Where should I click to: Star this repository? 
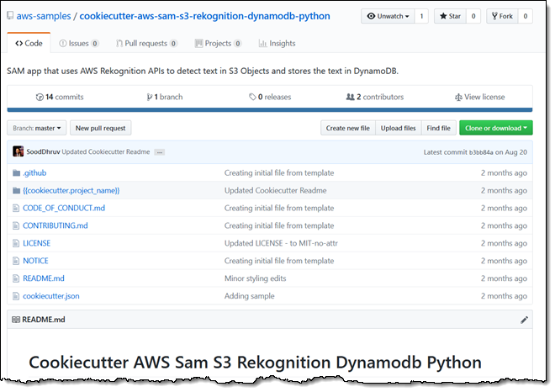(449, 16)
